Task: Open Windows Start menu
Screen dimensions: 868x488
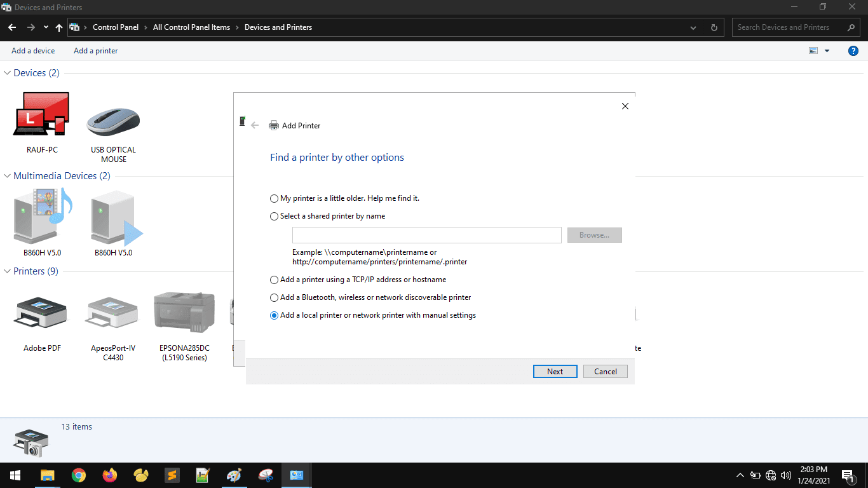Action: (15, 475)
